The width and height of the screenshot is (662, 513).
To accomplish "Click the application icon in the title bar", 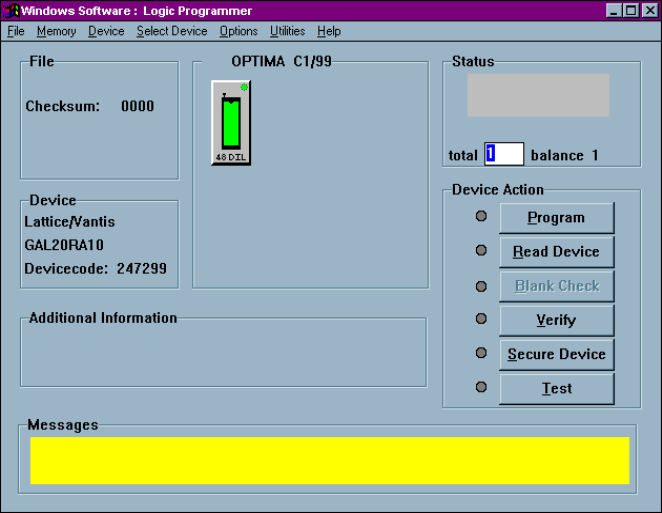I will click(11, 10).
